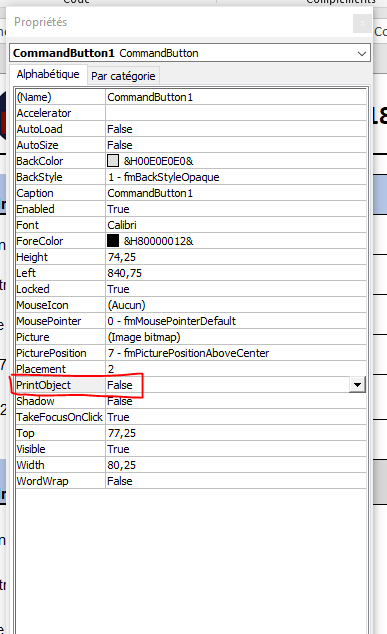Select the Caption property name

click(35, 193)
